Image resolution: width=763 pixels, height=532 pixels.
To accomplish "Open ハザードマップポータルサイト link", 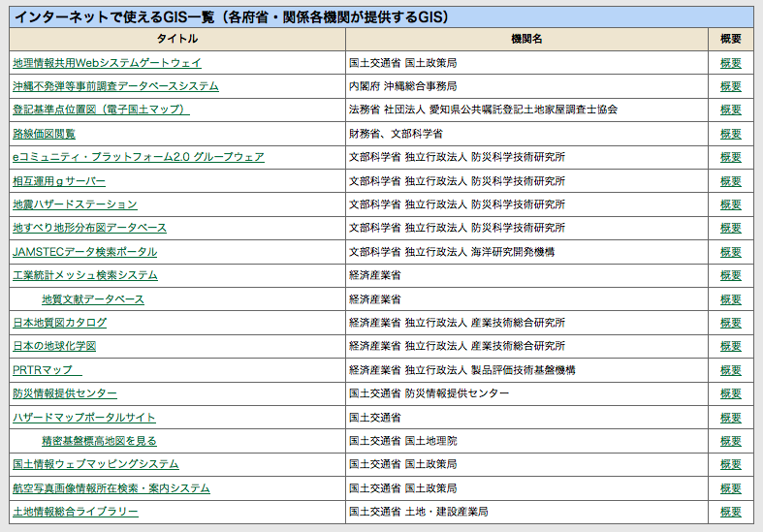I will pos(84,418).
